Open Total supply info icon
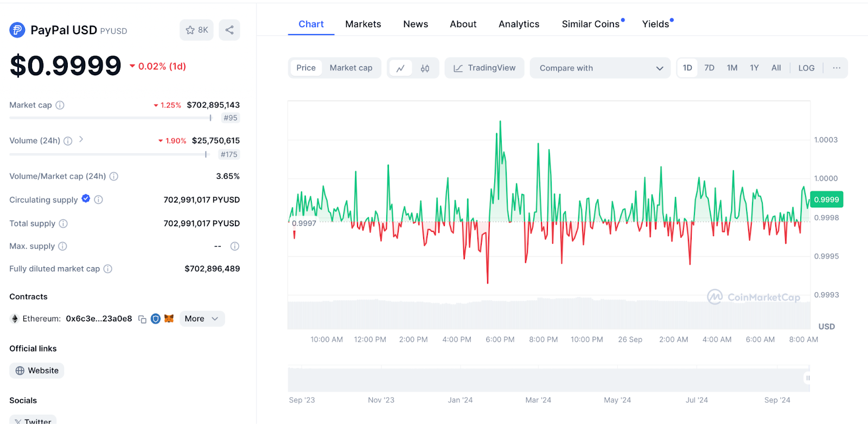868x424 pixels. [x=63, y=224]
